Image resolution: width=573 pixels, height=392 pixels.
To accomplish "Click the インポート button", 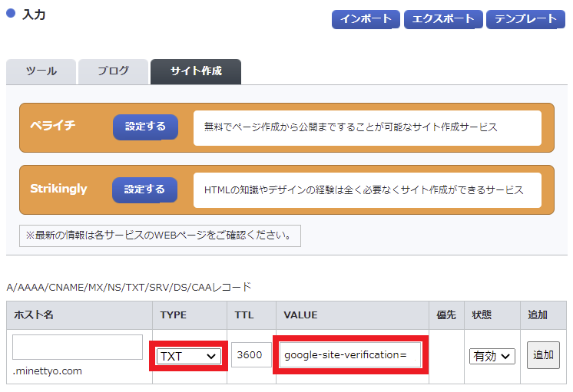I will tap(366, 19).
